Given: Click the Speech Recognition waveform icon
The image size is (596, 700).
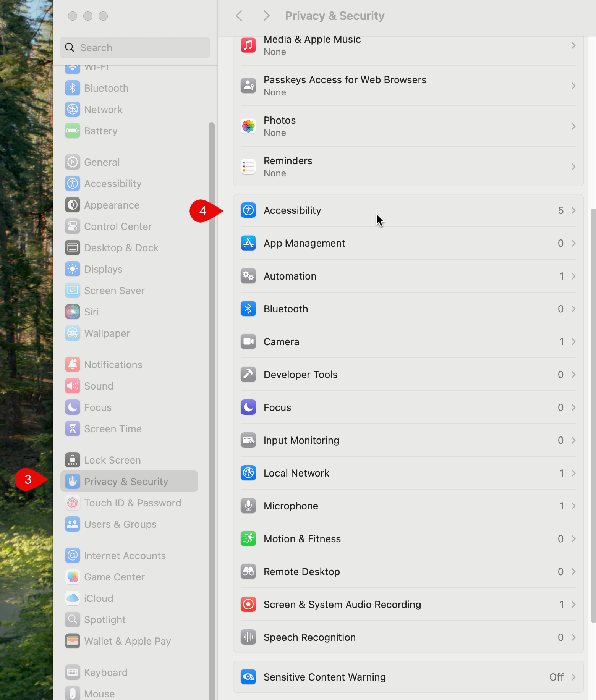Looking at the screenshot, I should (248, 637).
